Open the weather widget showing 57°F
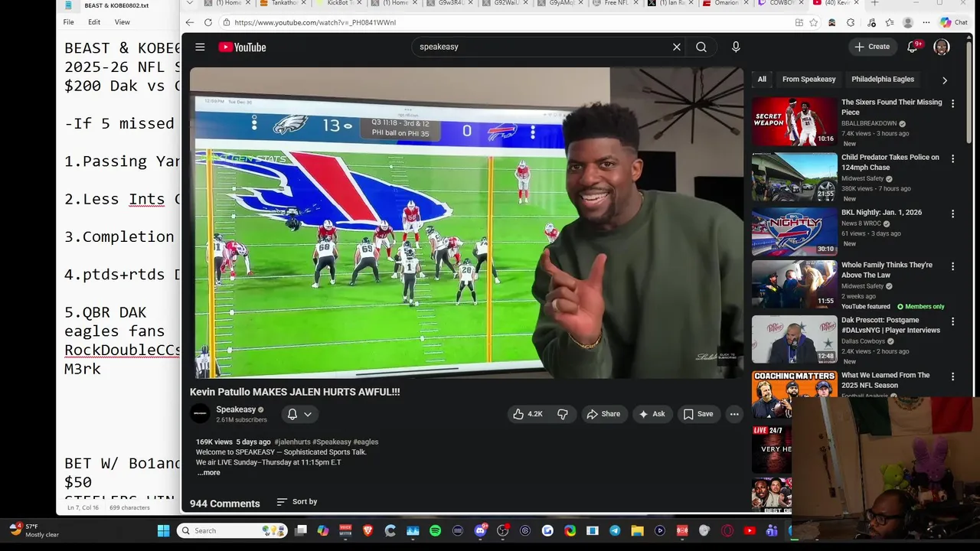The height and width of the screenshot is (551, 980). click(34, 530)
